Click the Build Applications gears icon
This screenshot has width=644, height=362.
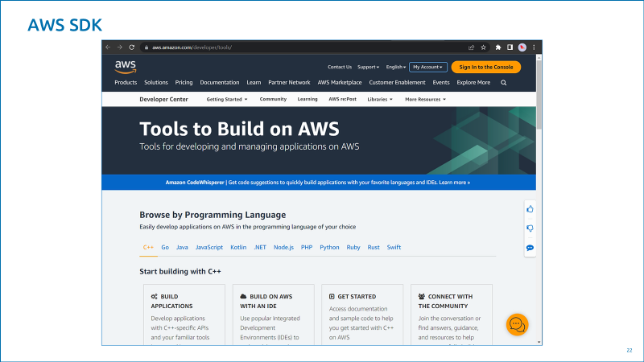[x=154, y=296]
